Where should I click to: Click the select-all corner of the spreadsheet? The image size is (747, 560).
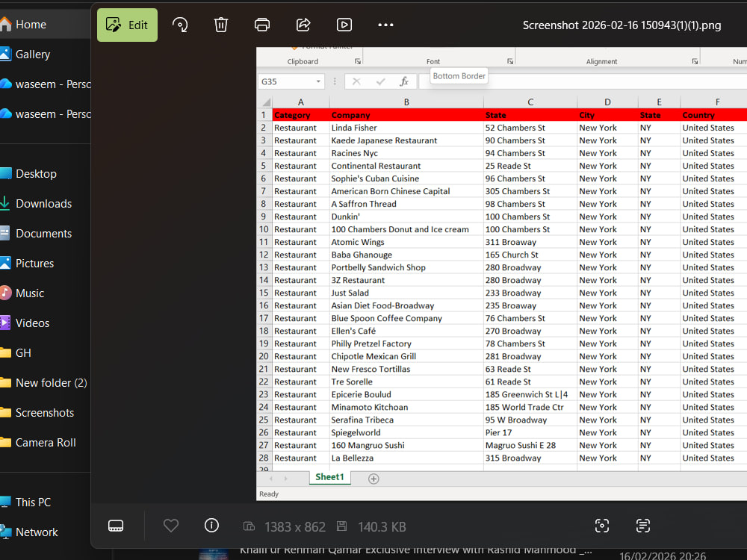(x=265, y=102)
